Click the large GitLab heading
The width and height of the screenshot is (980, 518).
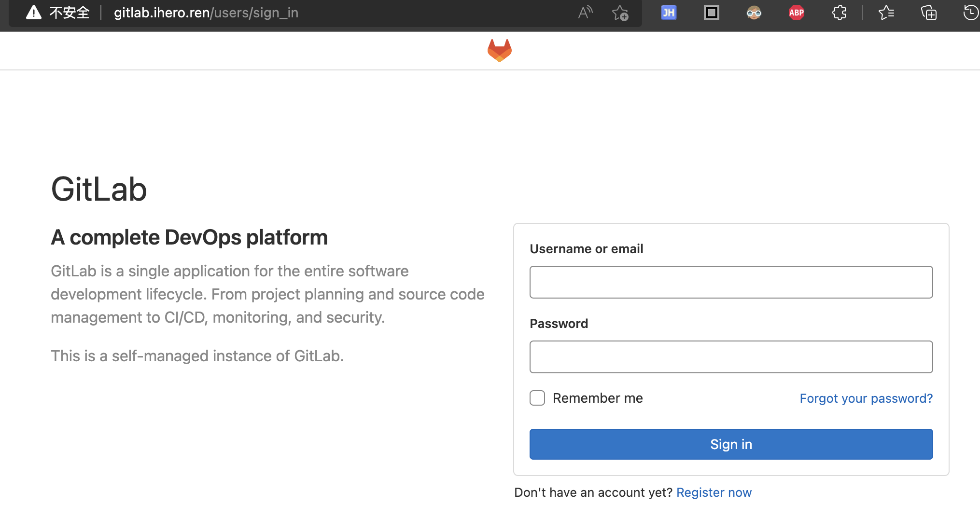[x=99, y=189]
